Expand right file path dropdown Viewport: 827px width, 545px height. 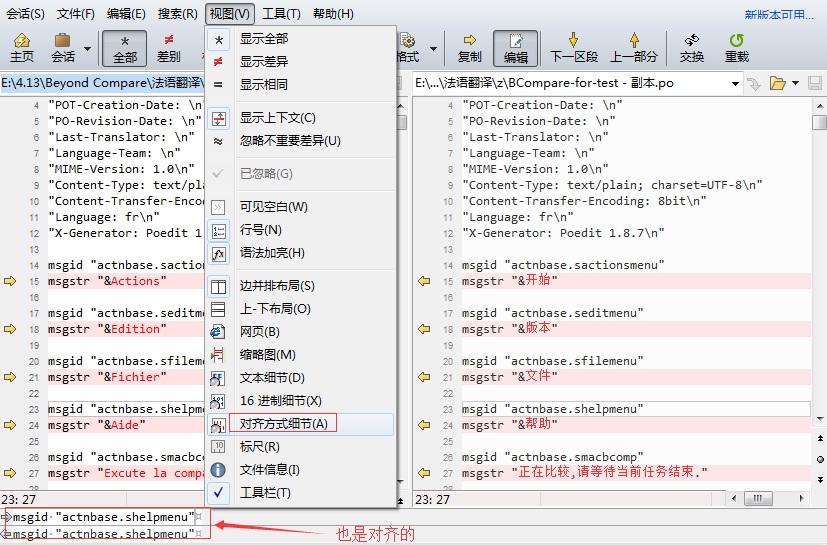click(735, 84)
